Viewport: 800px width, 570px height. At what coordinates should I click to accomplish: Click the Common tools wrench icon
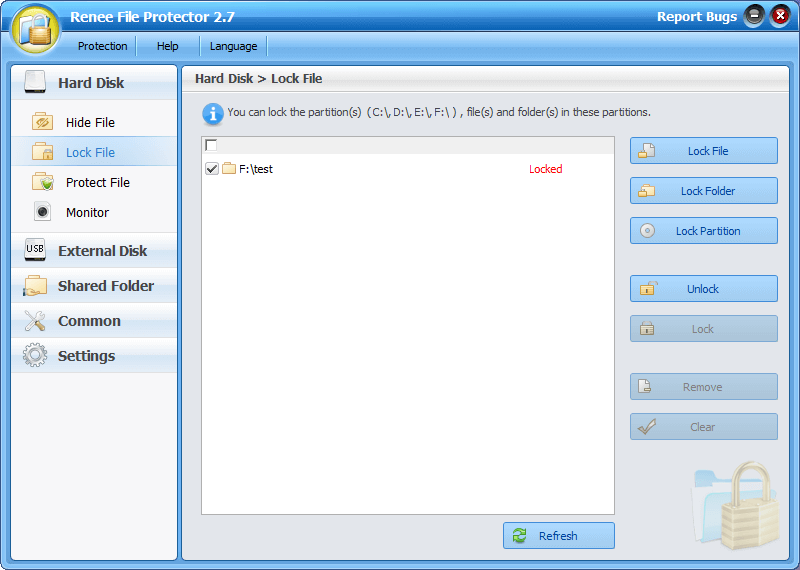pyautogui.click(x=35, y=321)
